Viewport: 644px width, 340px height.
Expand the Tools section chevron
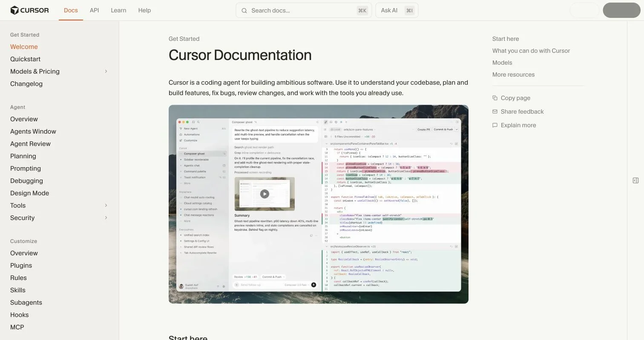click(x=106, y=206)
